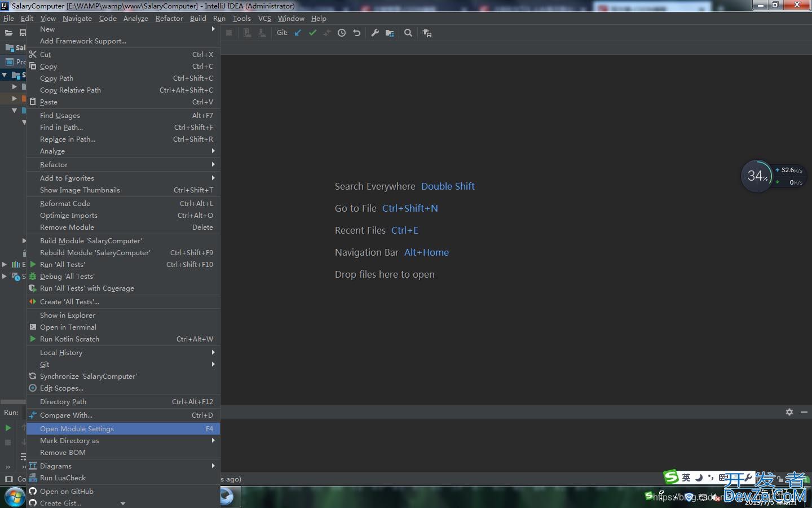Select Open Module Settings in context menu
The height and width of the screenshot is (508, 812).
(x=123, y=428)
